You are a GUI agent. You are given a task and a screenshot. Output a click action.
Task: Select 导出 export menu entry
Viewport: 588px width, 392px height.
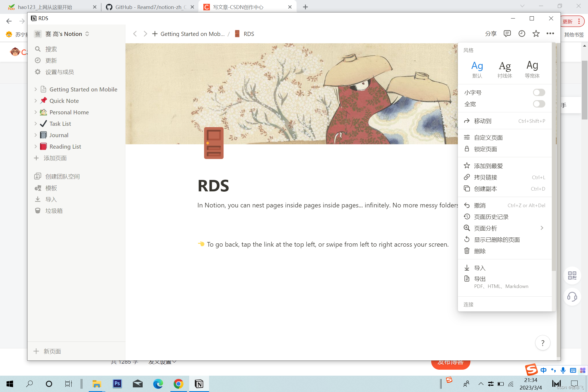480,279
